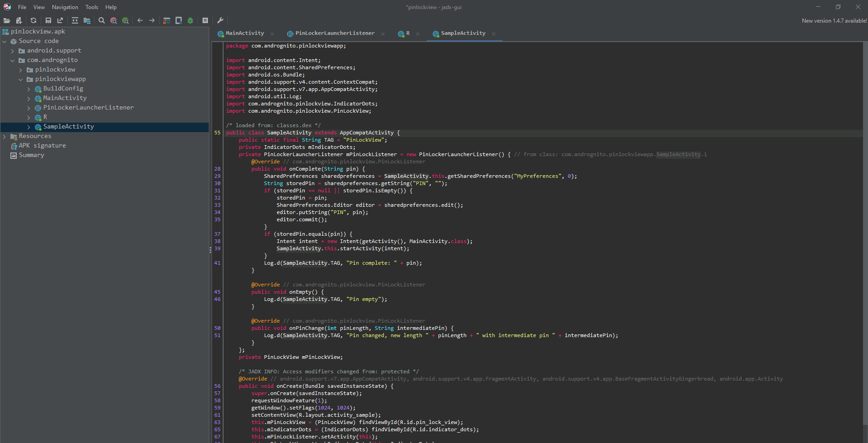
Task: Click the Add files toolbar icon
Action: click(x=19, y=20)
